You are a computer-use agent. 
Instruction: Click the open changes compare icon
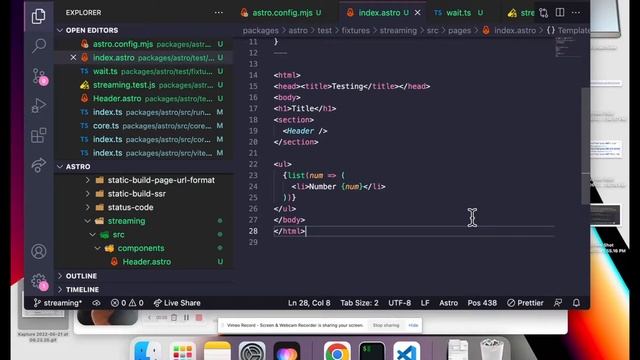coord(543,13)
